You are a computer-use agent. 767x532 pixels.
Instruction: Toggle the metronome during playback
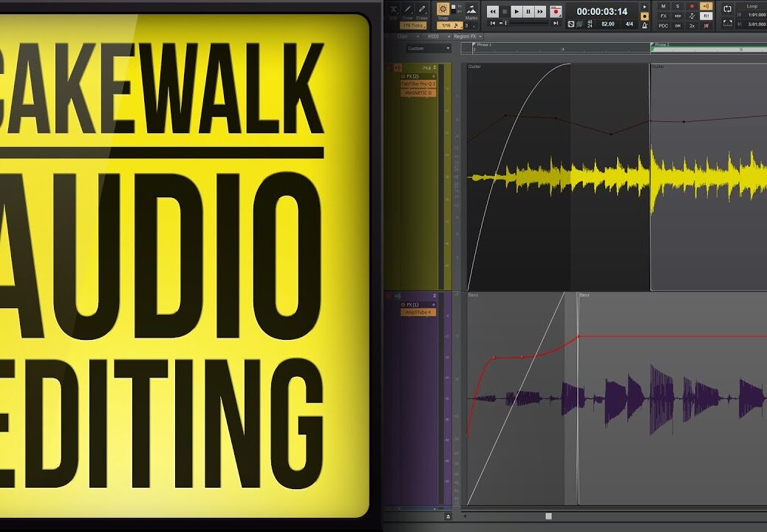click(x=645, y=7)
